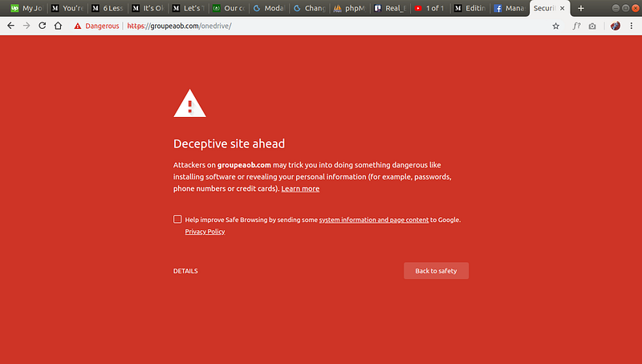The height and width of the screenshot is (364, 642).
Task: Switch to the 6 Less tab
Action: pyautogui.click(x=108, y=8)
